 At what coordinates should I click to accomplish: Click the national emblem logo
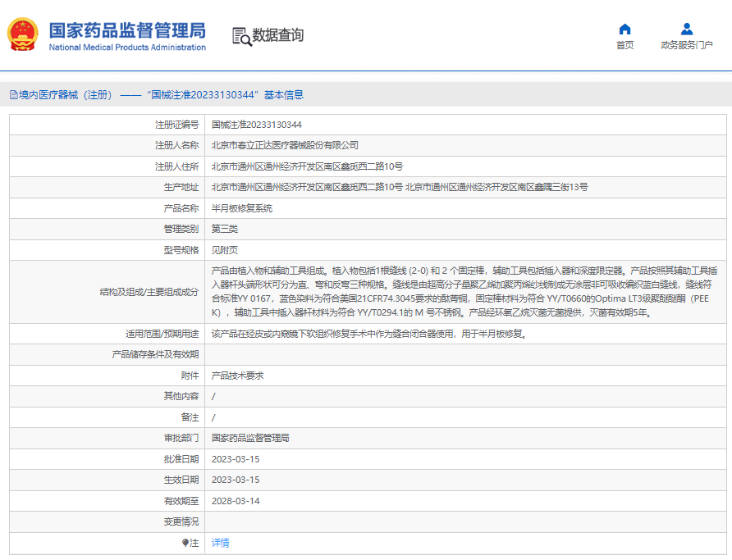click(x=22, y=34)
